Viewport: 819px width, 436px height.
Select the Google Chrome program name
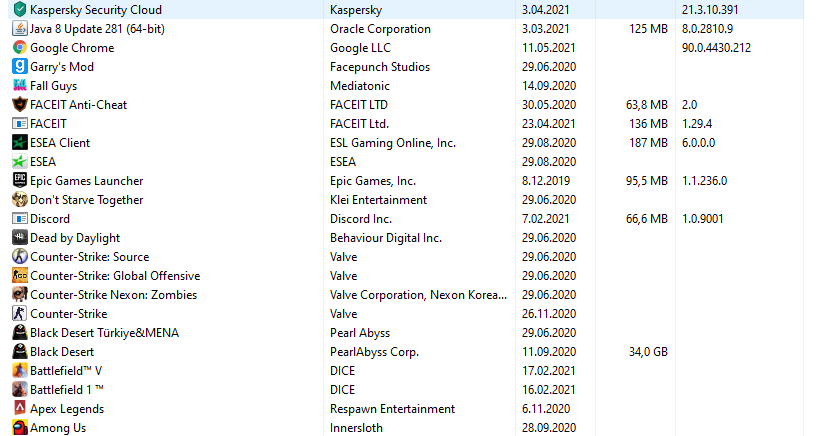(x=72, y=48)
